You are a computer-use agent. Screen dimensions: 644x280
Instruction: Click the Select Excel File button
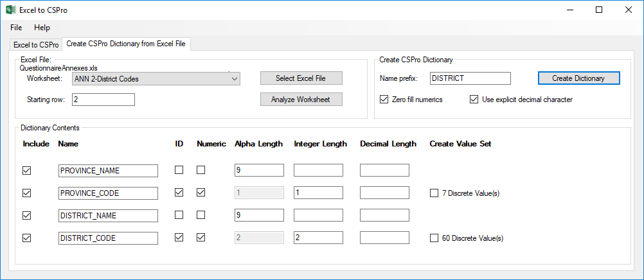[301, 78]
